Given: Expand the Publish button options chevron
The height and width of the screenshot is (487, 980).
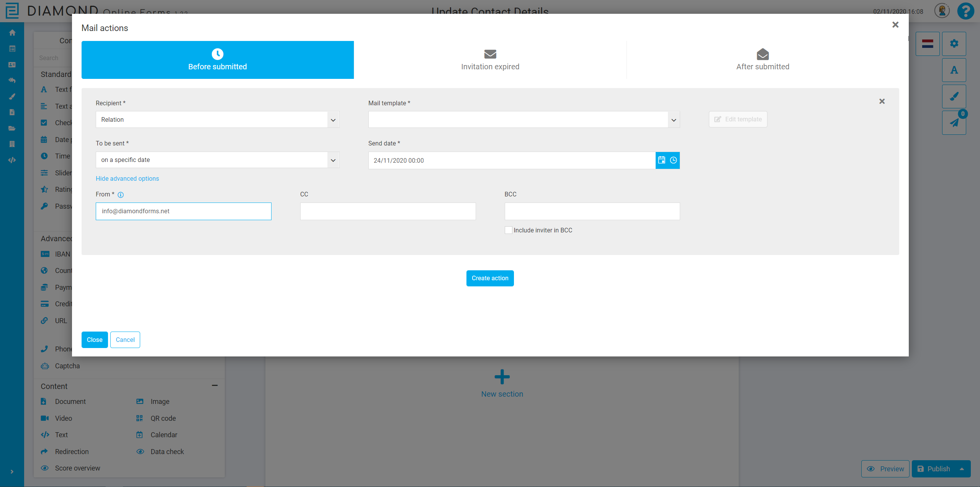Looking at the screenshot, I should (963, 469).
